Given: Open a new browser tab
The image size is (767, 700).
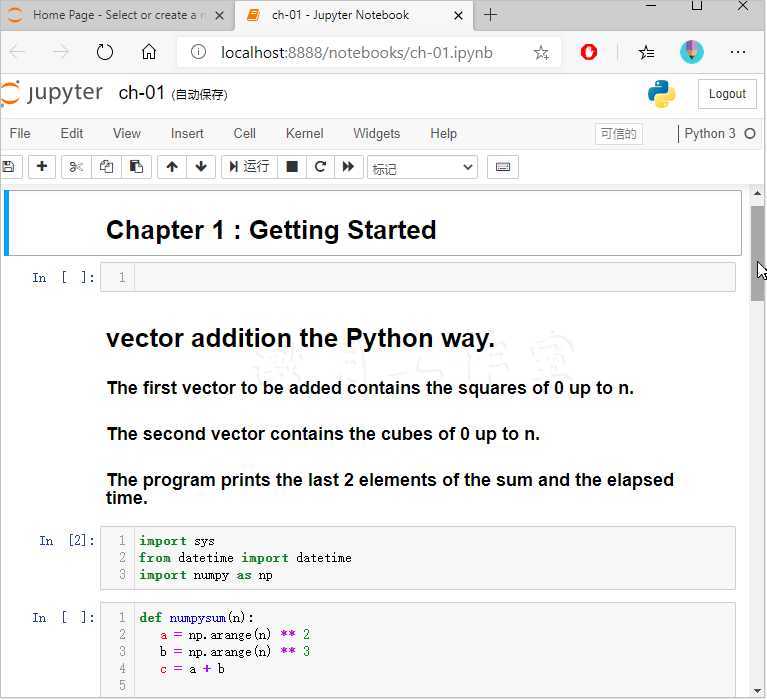Looking at the screenshot, I should 490,15.
